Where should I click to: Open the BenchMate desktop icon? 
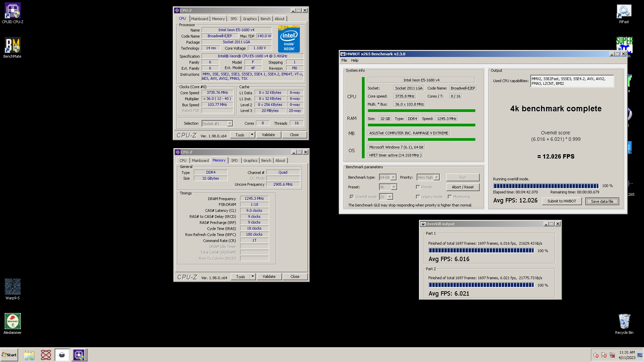pyautogui.click(x=12, y=48)
